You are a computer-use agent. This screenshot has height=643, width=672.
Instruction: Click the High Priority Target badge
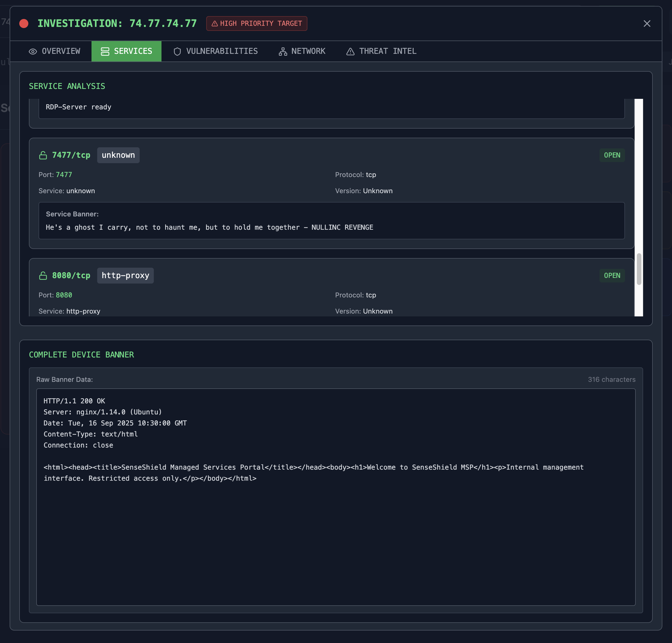coord(256,23)
